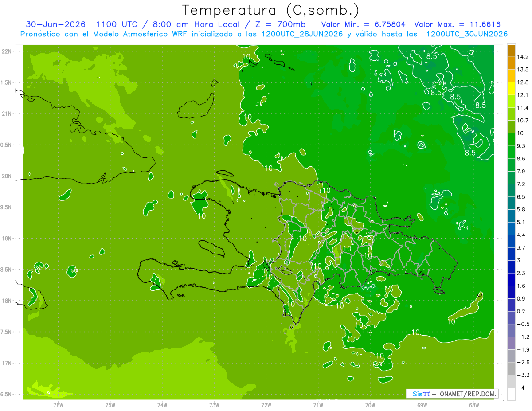Click the "76W" longitude axis label

tap(58, 405)
